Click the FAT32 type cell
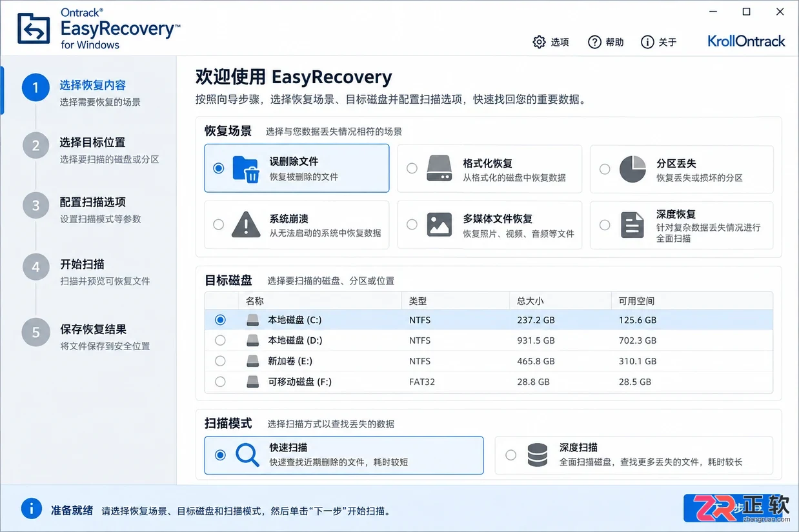Viewport: 799px width, 532px height. 422,382
